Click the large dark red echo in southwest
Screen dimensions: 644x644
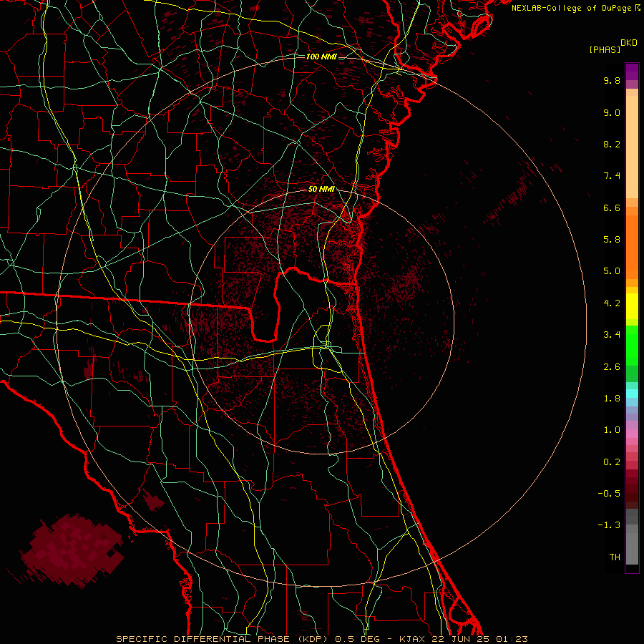click(72, 549)
